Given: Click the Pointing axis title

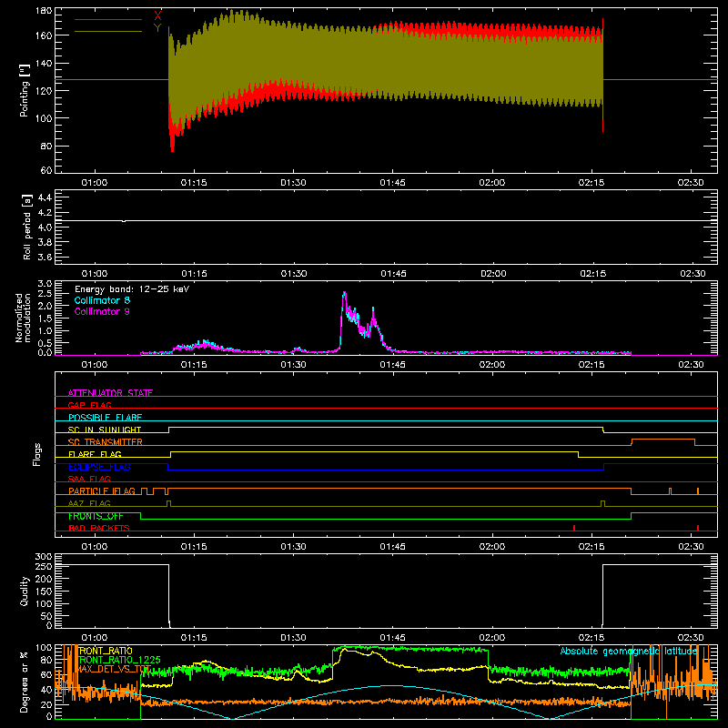Looking at the screenshot, I should click(x=25, y=90).
